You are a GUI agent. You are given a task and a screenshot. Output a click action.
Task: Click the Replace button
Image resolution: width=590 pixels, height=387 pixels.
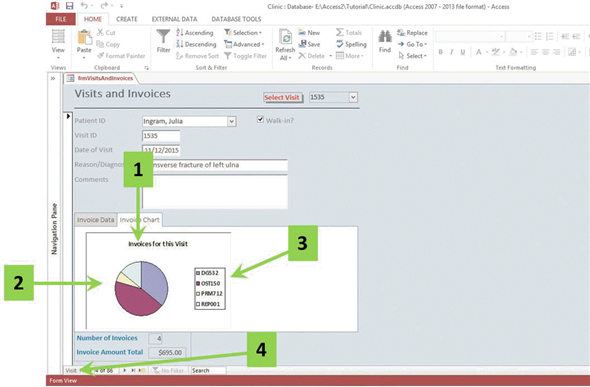point(412,33)
